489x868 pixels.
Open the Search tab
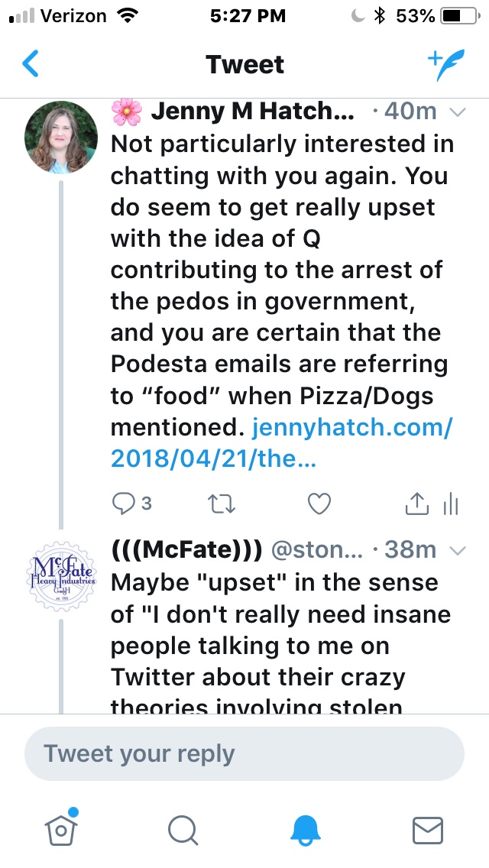coord(183,828)
